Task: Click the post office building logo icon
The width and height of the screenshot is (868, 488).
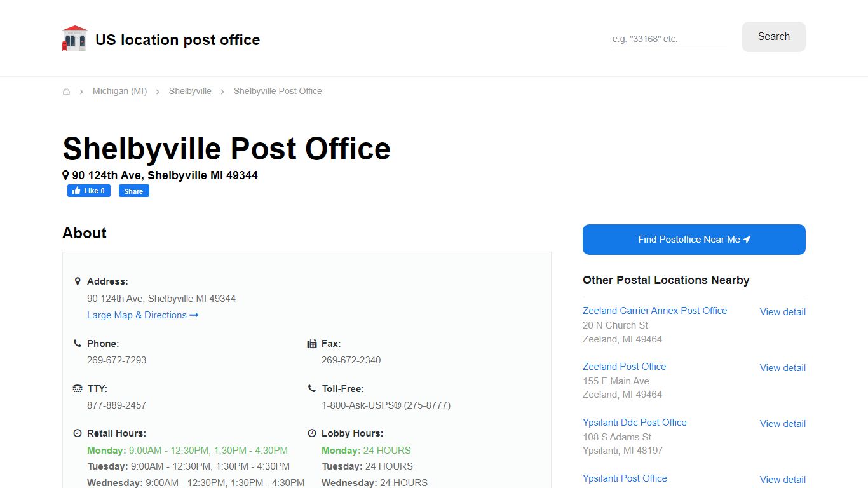Action: 74,38
